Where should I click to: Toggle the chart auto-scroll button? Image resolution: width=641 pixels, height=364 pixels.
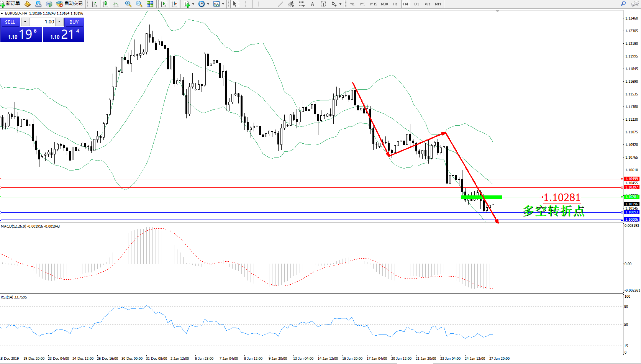163,4
